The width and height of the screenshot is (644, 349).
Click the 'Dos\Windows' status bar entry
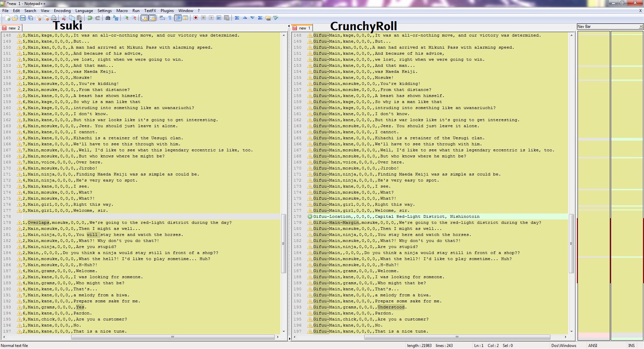tap(564, 346)
